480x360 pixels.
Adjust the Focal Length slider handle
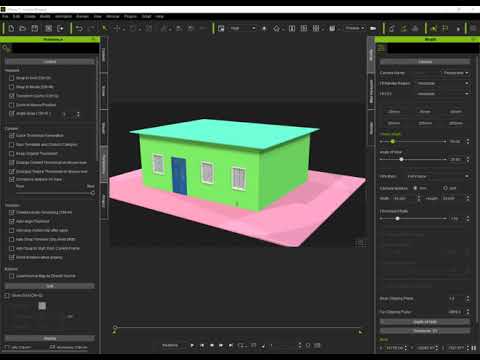pyautogui.click(x=393, y=142)
